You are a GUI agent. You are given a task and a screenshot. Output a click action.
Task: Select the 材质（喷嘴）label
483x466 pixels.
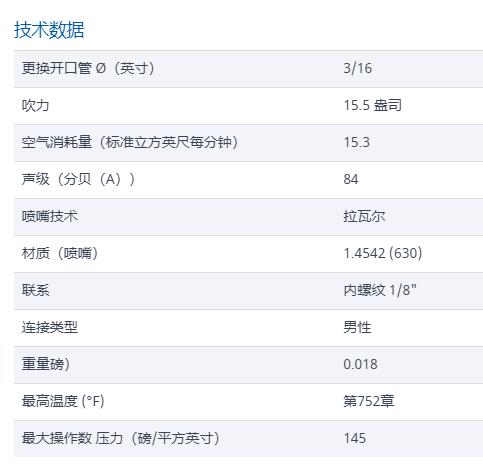point(60,253)
